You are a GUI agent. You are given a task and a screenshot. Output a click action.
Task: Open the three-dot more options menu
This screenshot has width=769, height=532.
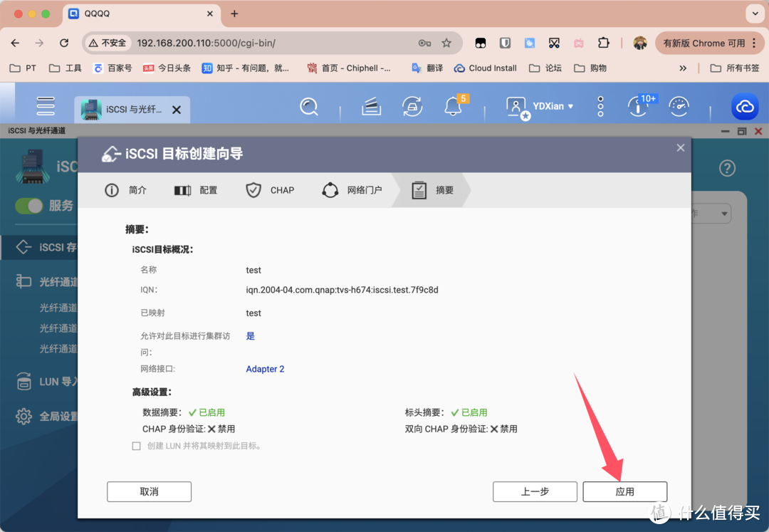(x=600, y=107)
